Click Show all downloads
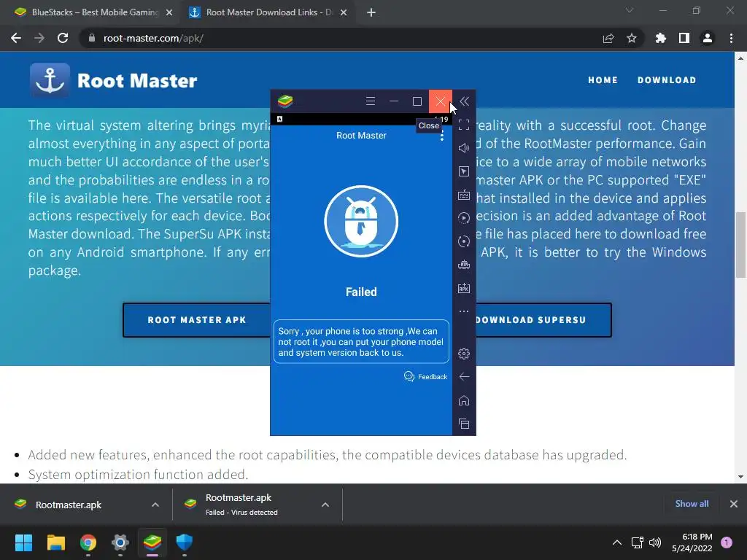 [692, 504]
